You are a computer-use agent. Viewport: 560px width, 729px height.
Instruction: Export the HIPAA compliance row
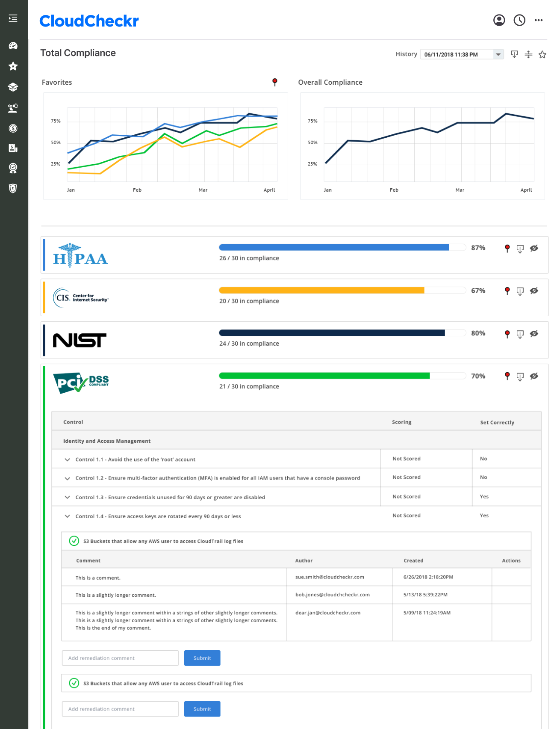520,249
